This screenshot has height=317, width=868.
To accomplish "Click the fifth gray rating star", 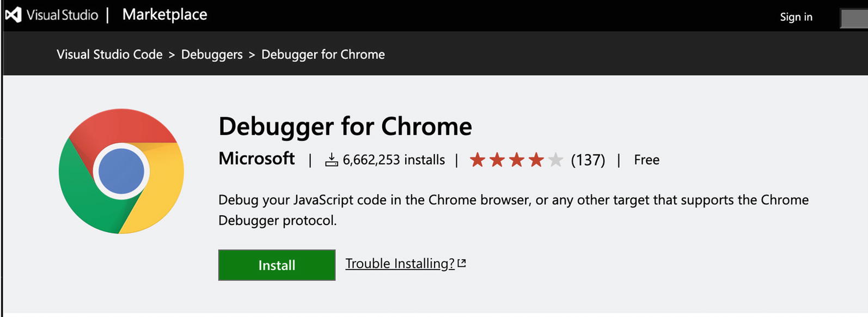I will 555,160.
